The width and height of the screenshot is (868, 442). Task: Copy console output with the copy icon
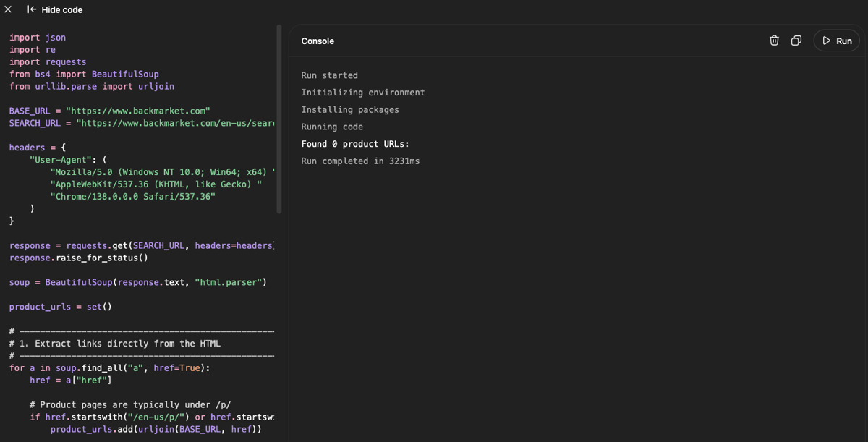[796, 41]
